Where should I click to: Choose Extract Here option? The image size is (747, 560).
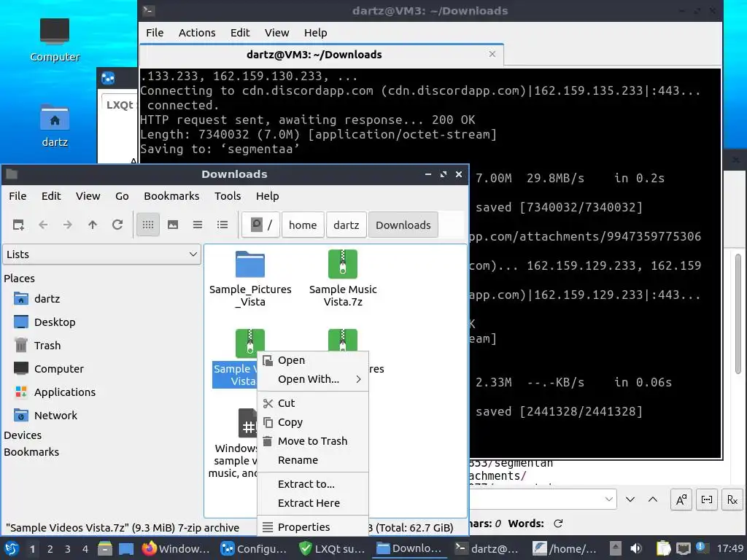click(x=313, y=503)
